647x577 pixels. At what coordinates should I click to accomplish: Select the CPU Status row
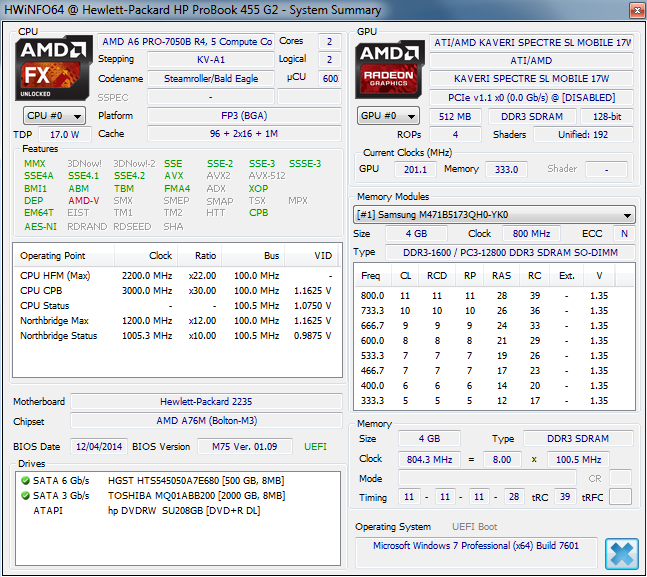pyautogui.click(x=176, y=306)
